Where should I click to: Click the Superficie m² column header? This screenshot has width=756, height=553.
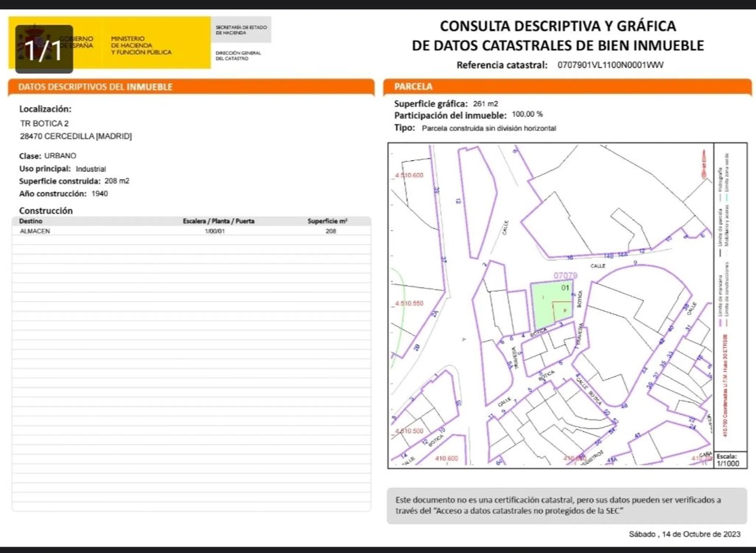pyautogui.click(x=327, y=221)
